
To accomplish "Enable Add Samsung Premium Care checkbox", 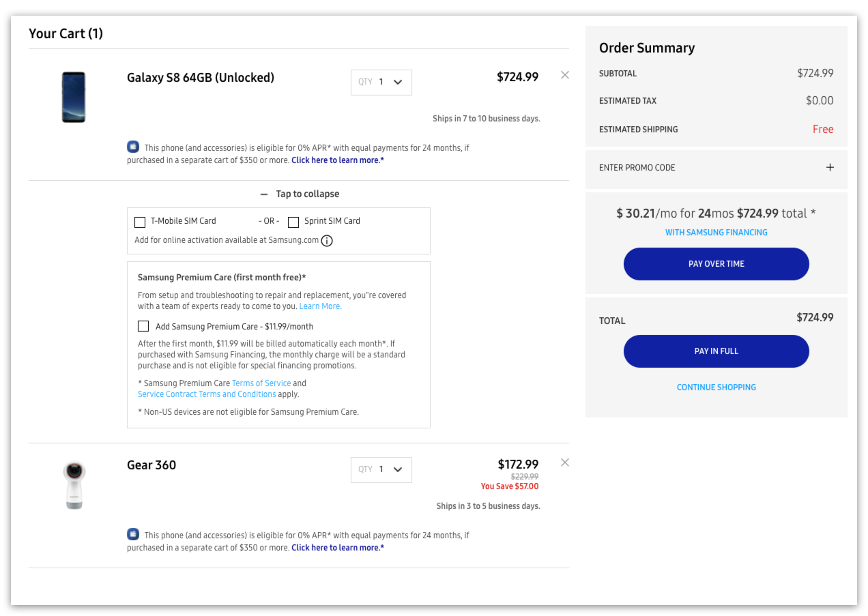I will click(143, 326).
